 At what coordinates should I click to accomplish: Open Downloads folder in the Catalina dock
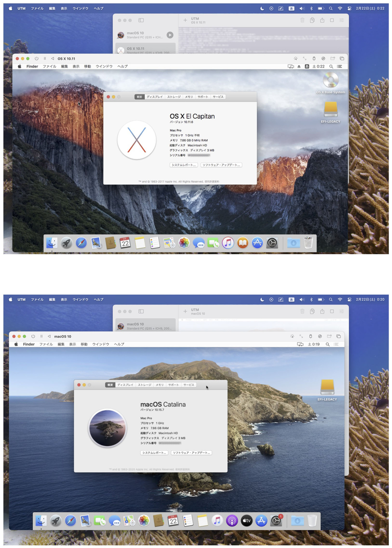297,521
